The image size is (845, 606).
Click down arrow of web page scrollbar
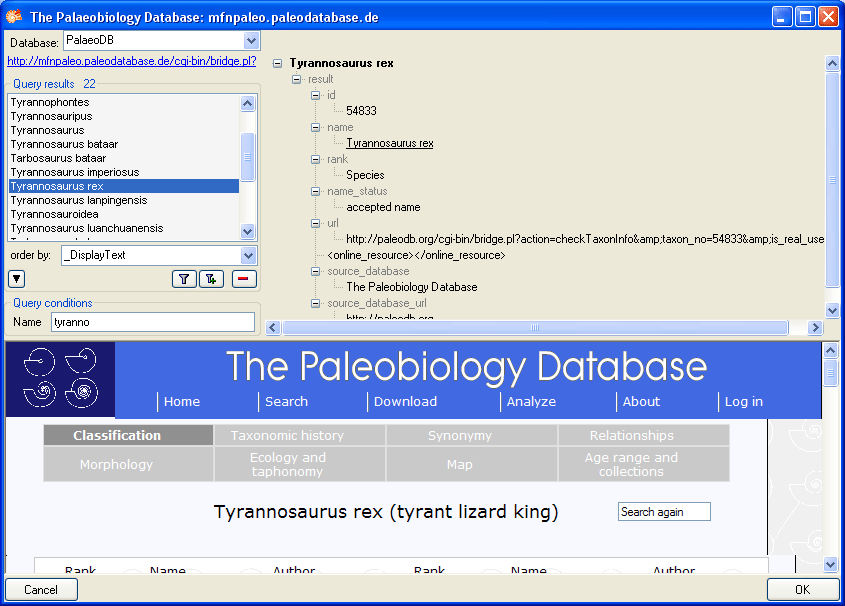830,565
